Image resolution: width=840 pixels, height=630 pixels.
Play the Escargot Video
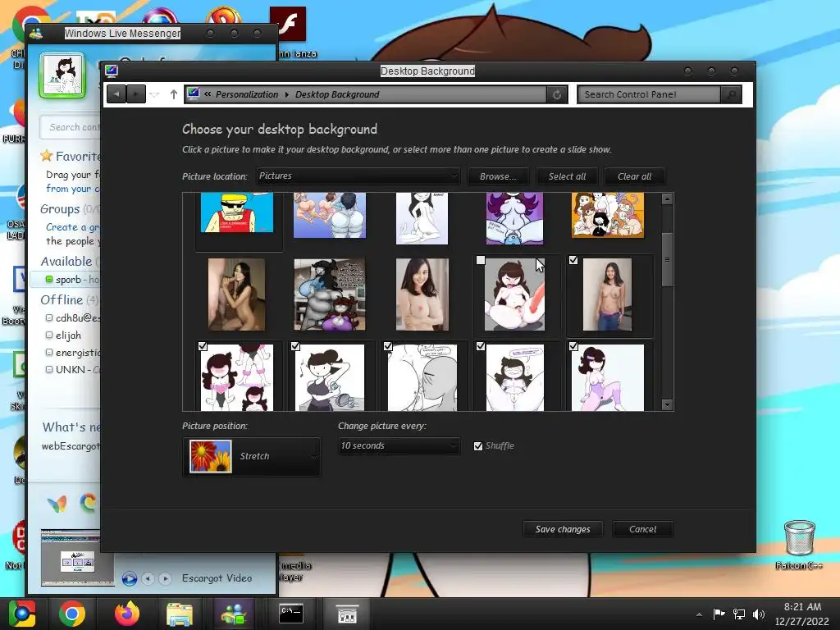[x=129, y=578]
